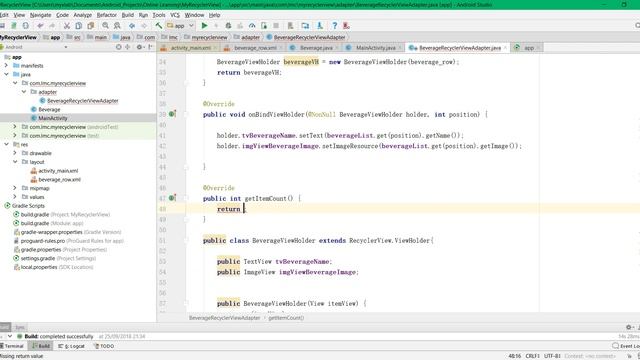Collapse the res folder
This screenshot has width=640, height=360.
6,144
